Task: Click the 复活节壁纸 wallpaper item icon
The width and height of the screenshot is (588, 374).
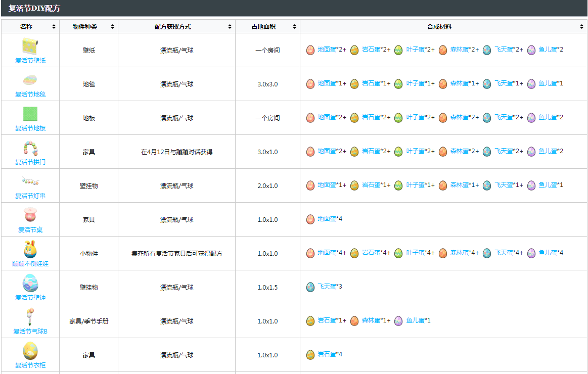Action: (30, 46)
